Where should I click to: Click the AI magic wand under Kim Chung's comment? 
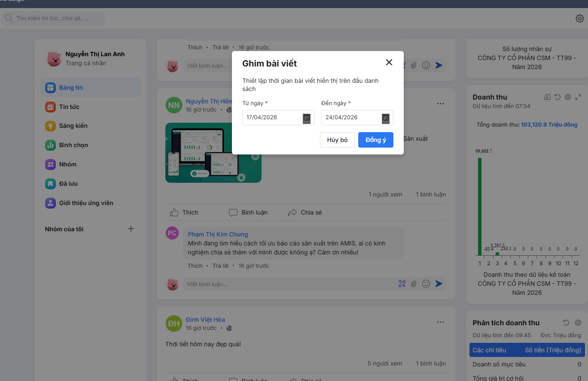tap(402, 284)
